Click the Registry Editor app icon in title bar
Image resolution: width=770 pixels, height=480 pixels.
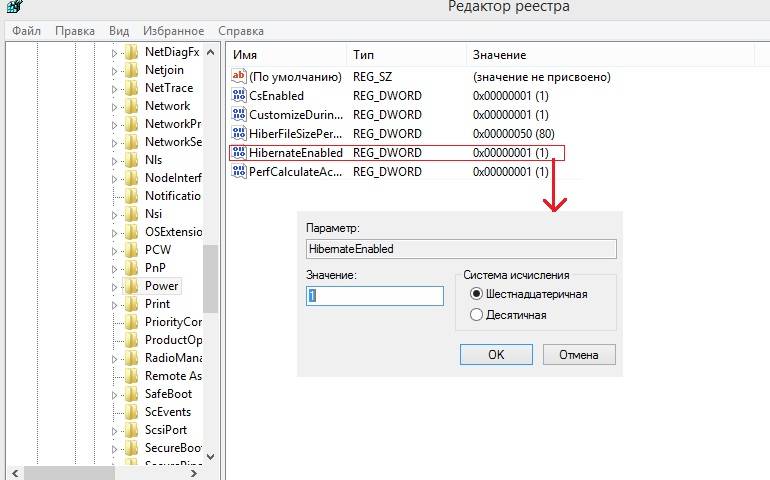pos(14,8)
